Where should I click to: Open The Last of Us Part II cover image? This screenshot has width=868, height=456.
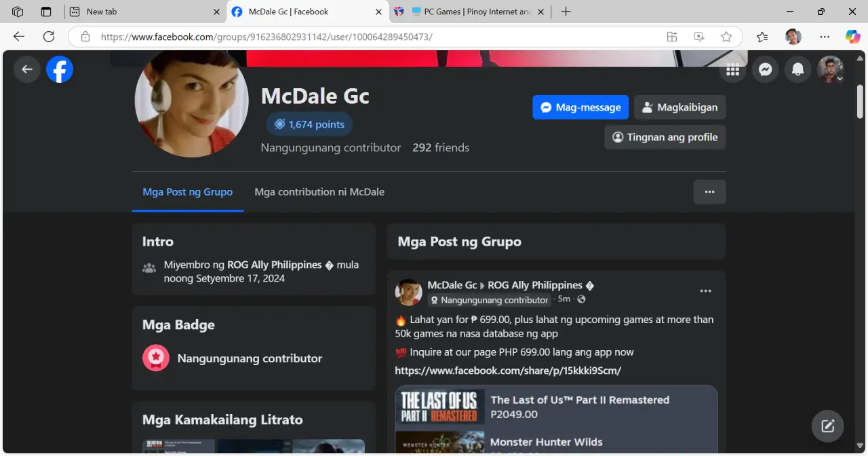[x=440, y=407]
